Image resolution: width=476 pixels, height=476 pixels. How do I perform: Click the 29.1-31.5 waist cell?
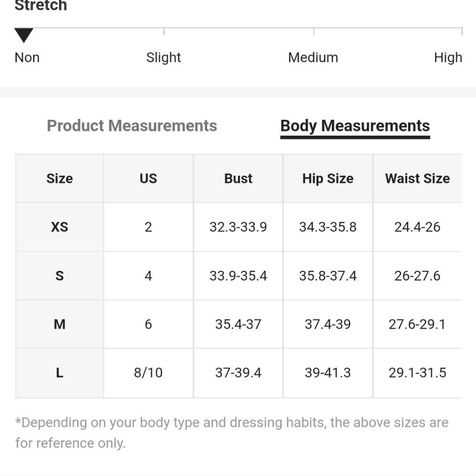point(417,373)
